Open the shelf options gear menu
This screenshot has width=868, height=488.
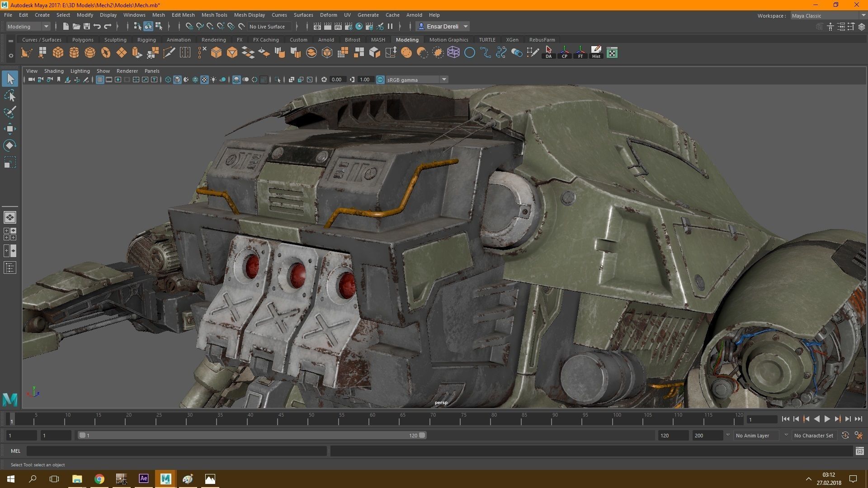coord(10,56)
